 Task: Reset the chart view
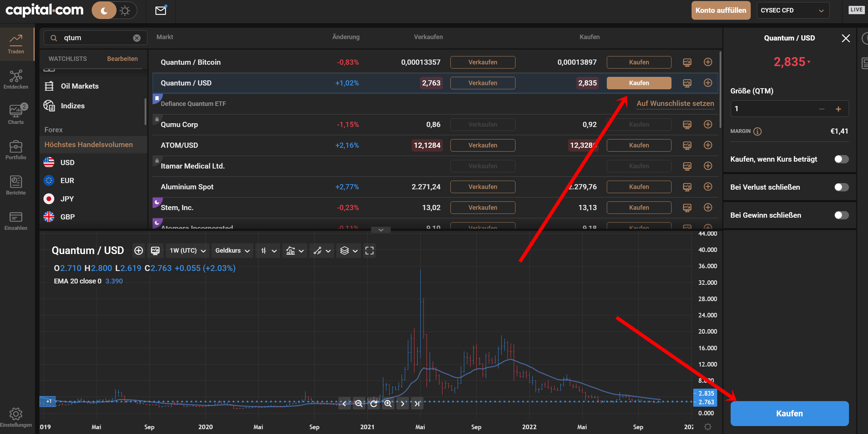373,404
